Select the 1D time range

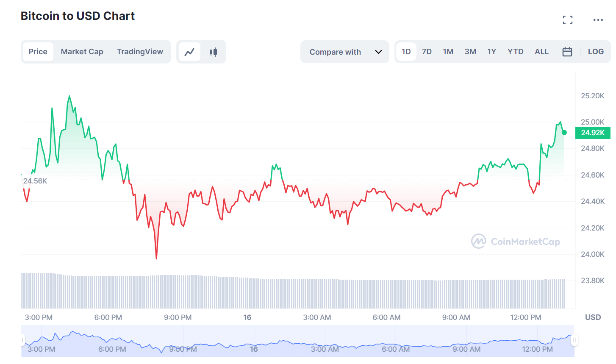click(x=406, y=52)
